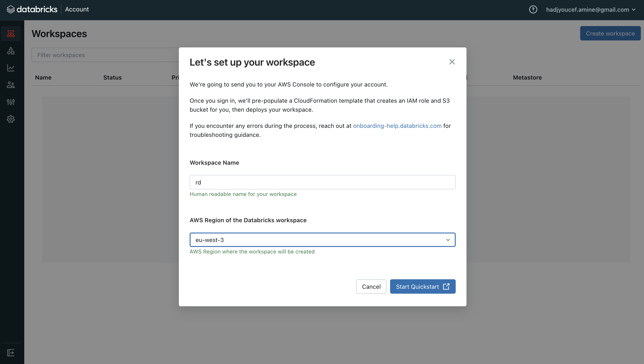Image resolution: width=644 pixels, height=364 pixels.
Task: Open the Usage chart sidebar icon
Action: tap(11, 68)
